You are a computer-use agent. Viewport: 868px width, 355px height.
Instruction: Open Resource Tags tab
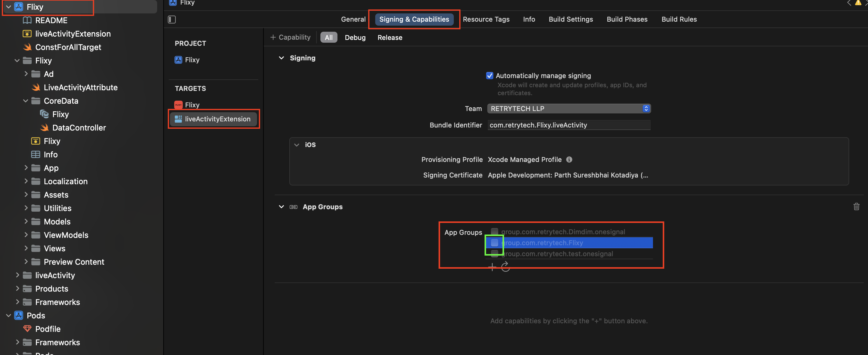pyautogui.click(x=486, y=19)
